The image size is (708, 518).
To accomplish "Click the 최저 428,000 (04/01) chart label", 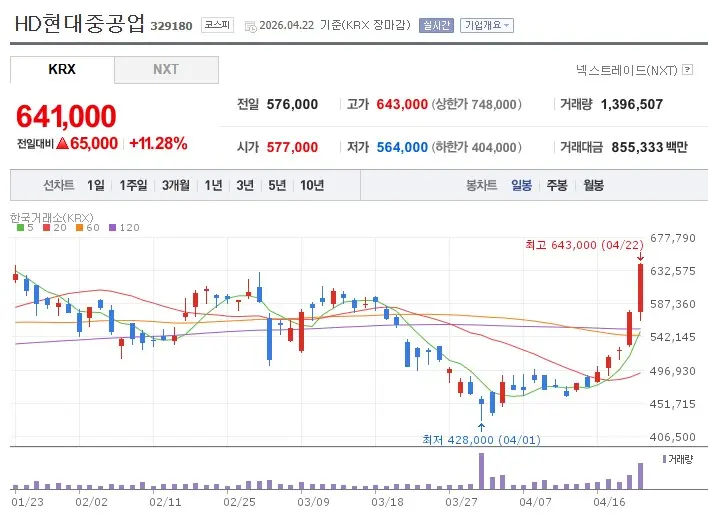I will (x=481, y=440).
